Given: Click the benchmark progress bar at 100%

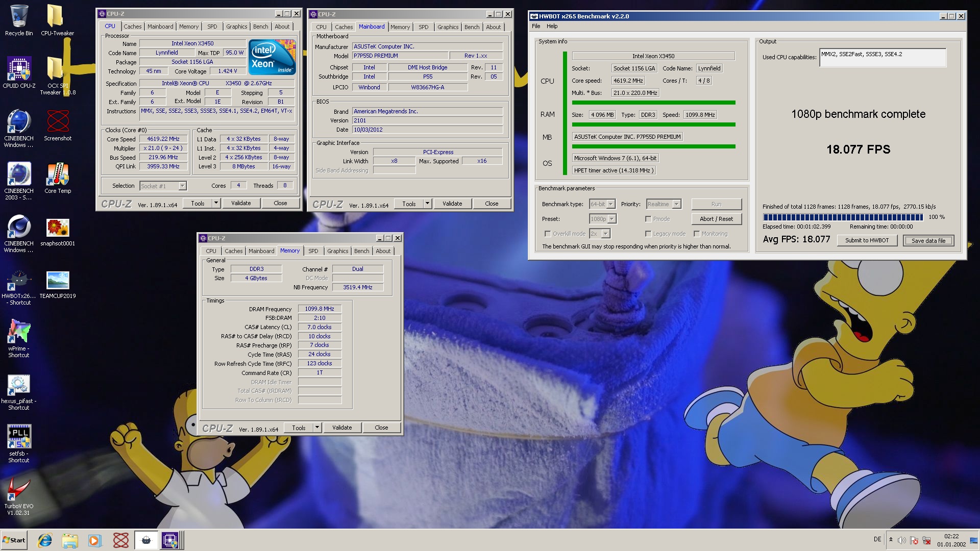Looking at the screenshot, I should (x=843, y=217).
